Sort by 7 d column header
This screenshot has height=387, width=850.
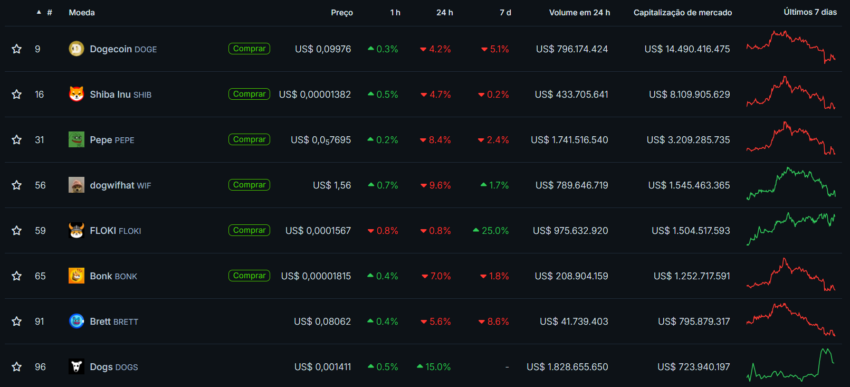pyautogui.click(x=505, y=12)
